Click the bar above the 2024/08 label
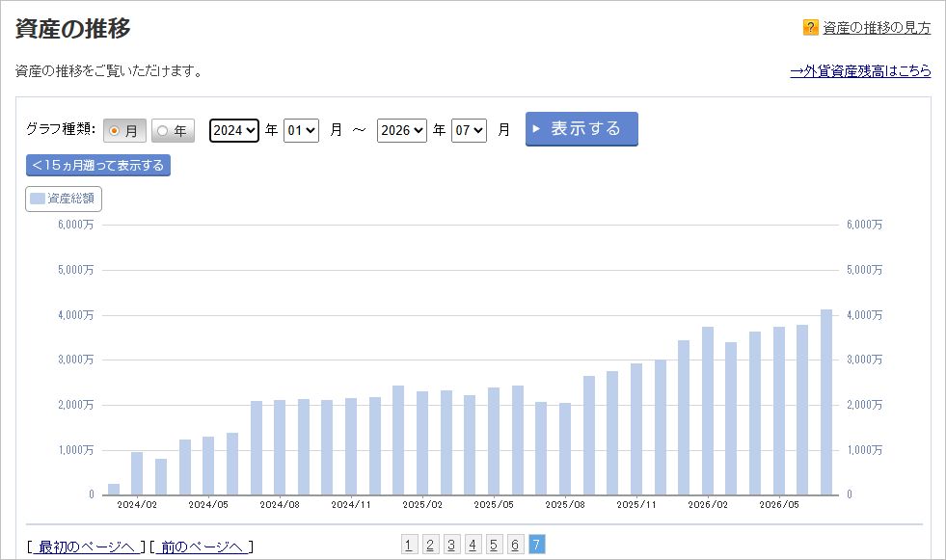The width and height of the screenshot is (946, 560). [x=280, y=447]
